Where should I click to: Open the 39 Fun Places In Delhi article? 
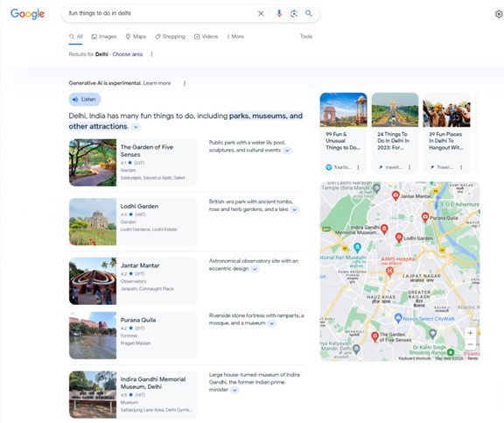click(447, 132)
